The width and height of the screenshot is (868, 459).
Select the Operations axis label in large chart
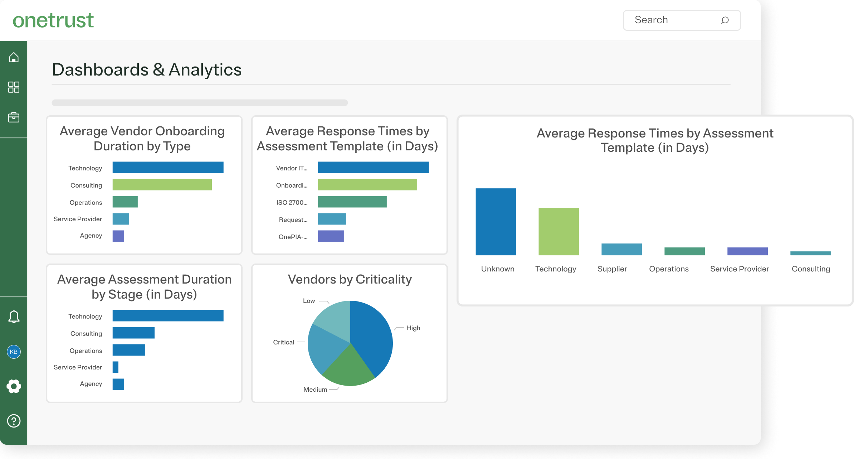coord(668,269)
